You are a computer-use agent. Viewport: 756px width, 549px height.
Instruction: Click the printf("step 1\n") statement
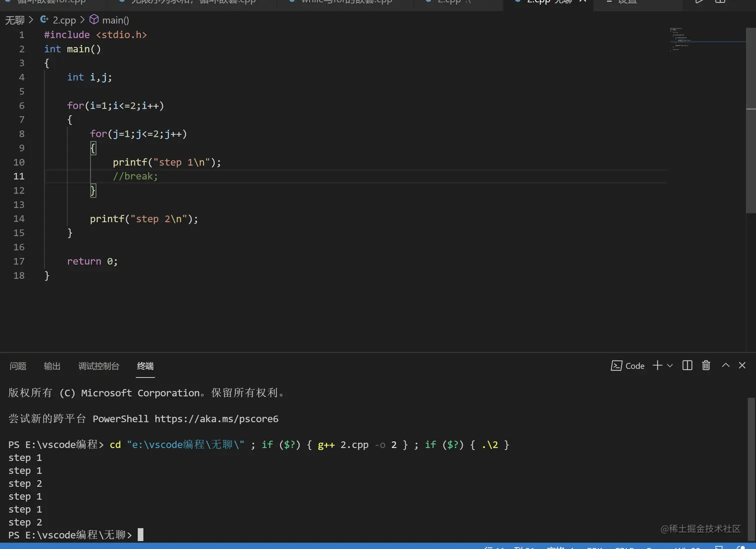[167, 162]
